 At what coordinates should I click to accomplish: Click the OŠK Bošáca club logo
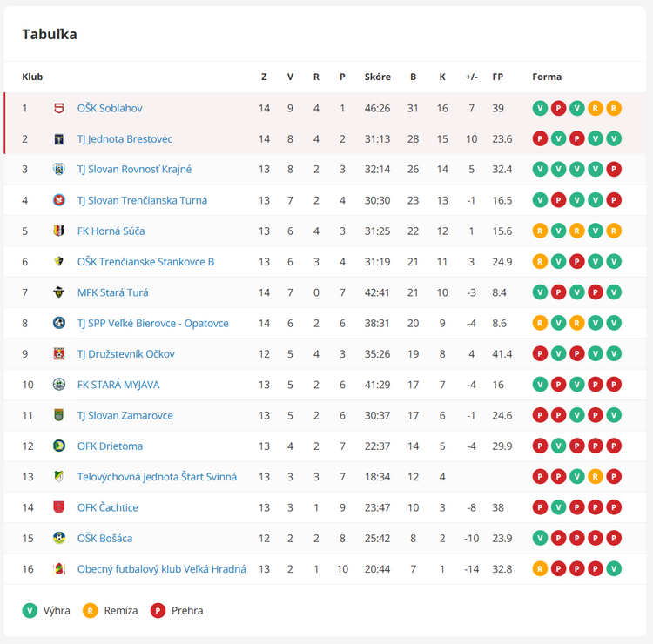[59, 538]
